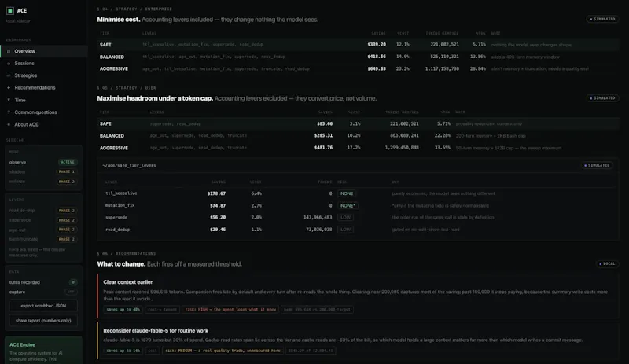
Task: Click the PHASE 2 badge beside bash truncate
Action: click(67, 239)
